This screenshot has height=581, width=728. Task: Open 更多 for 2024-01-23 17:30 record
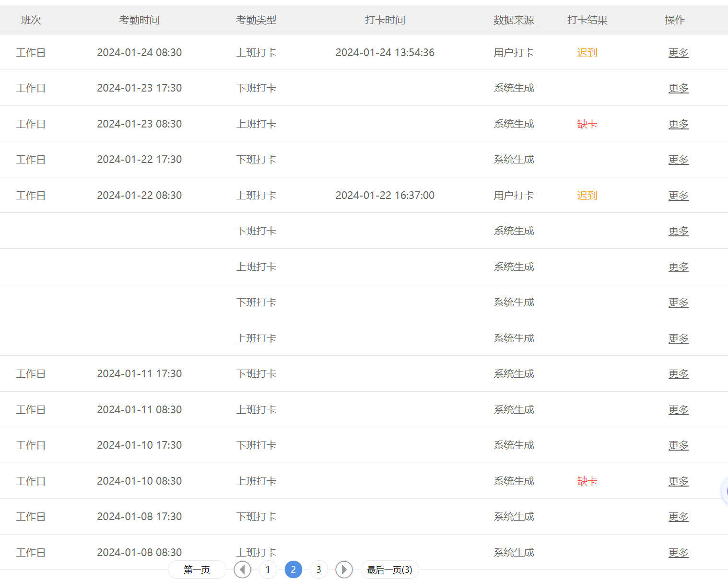[678, 88]
